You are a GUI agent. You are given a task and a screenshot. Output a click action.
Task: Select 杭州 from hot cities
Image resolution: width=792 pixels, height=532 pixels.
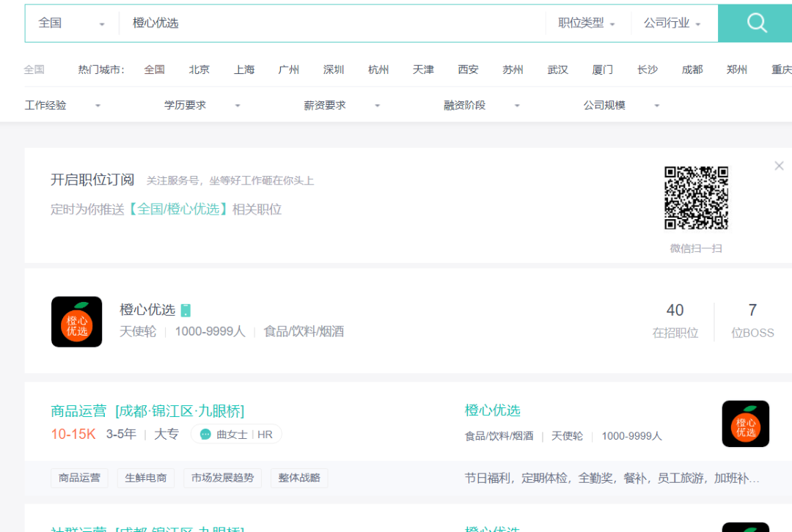[x=378, y=70]
